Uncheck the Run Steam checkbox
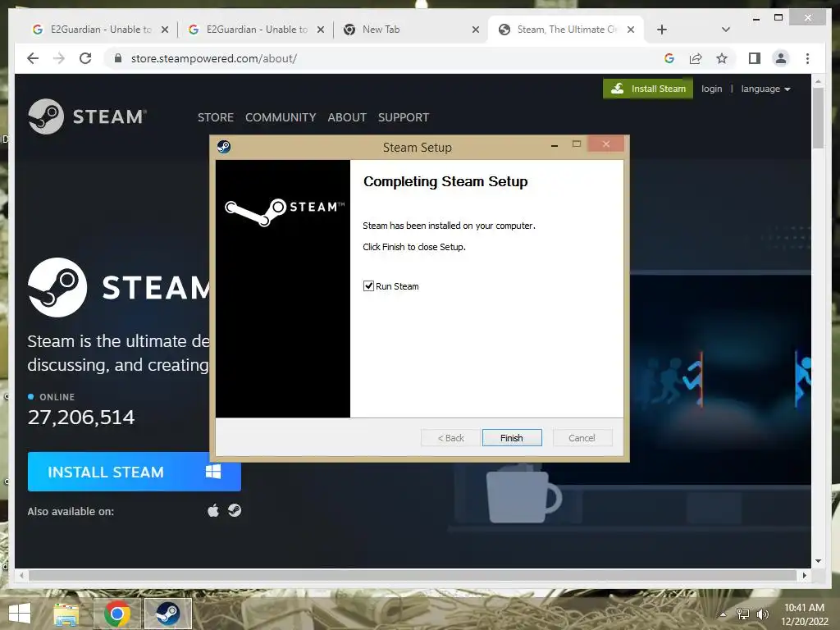Viewport: 840px width, 630px height. [x=368, y=286]
